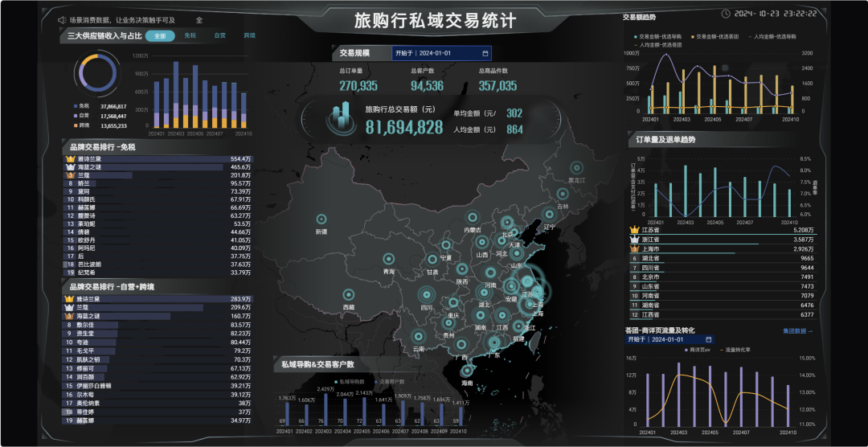Viewport: 868px width, 447px height.
Task: Select the 湖北省 row in province ranking
Action: pos(723,258)
